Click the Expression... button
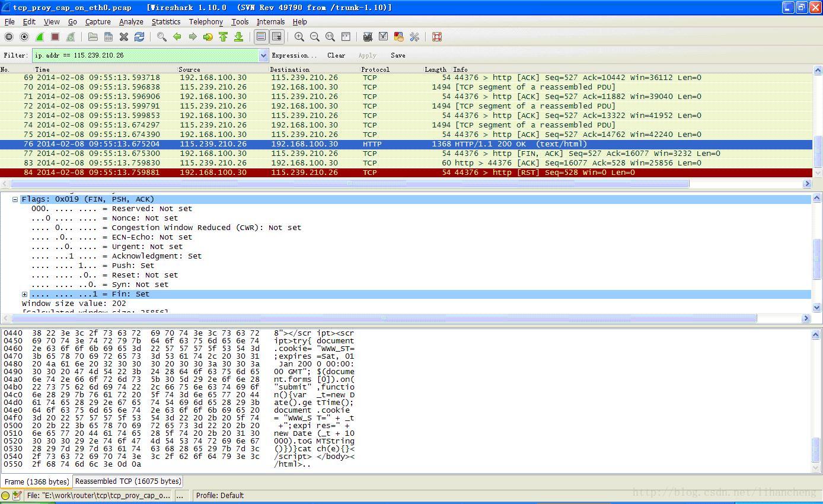The image size is (823, 504). pos(294,55)
